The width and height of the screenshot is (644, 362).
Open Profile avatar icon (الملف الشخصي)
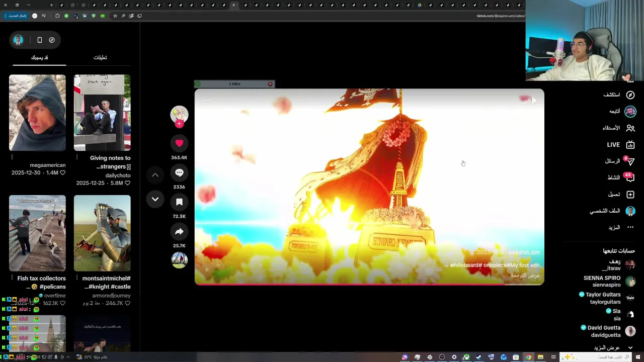(x=630, y=211)
